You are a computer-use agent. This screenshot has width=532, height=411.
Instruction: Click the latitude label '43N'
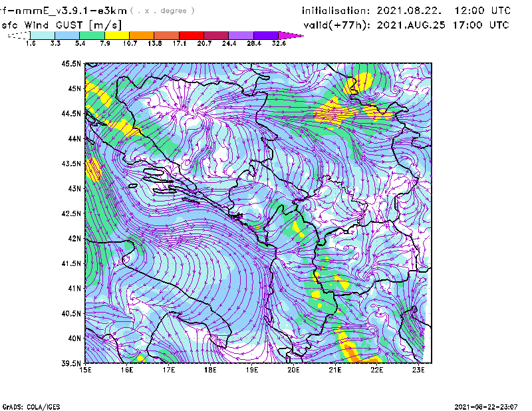(74, 188)
